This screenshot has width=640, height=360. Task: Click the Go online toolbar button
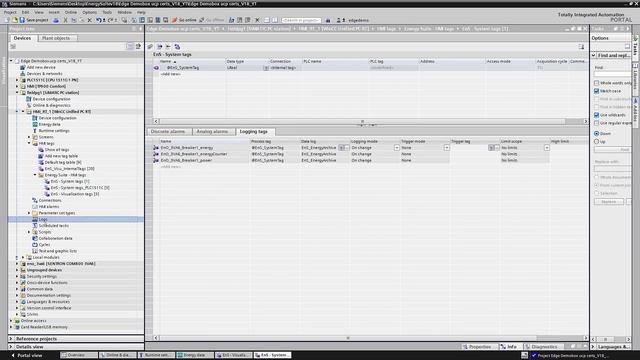(184, 20)
